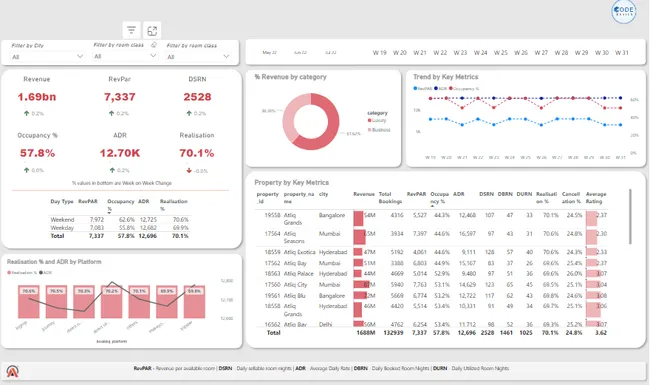The image size is (650, 385).
Task: Open the Filter by City dropdown
Action: point(47,56)
